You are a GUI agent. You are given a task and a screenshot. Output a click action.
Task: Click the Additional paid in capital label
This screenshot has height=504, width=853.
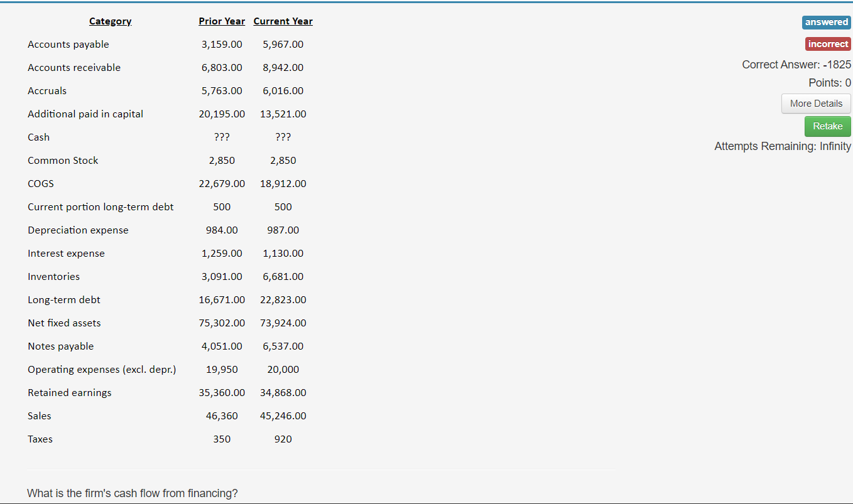click(x=85, y=114)
